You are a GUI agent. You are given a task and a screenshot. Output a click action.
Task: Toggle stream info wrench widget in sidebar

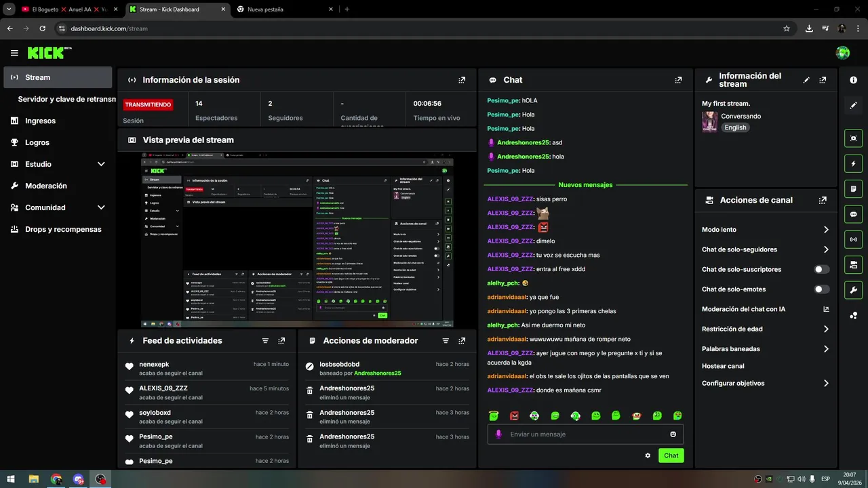[853, 290]
